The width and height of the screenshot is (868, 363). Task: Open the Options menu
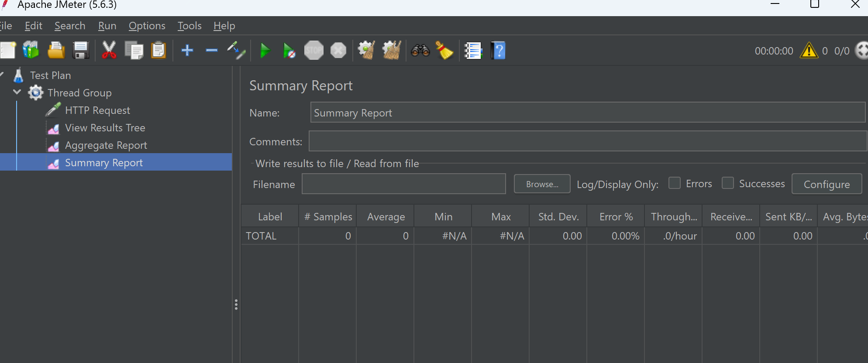coord(147,26)
